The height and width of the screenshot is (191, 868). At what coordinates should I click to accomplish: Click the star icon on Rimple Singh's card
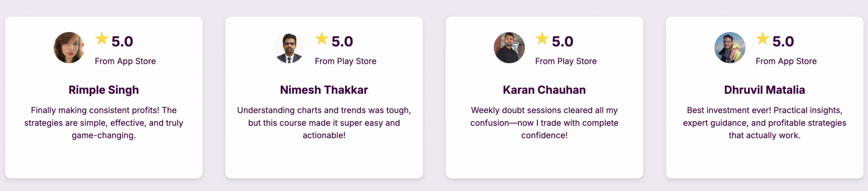[101, 39]
